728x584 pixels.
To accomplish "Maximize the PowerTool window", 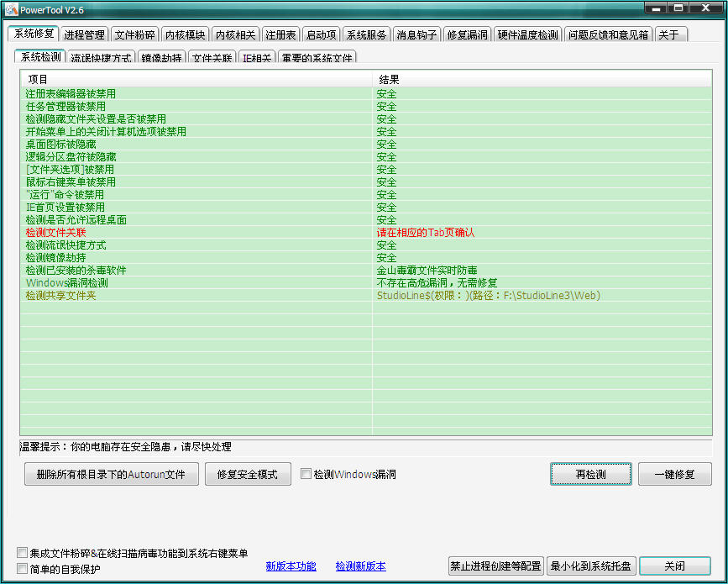I will (x=678, y=8).
